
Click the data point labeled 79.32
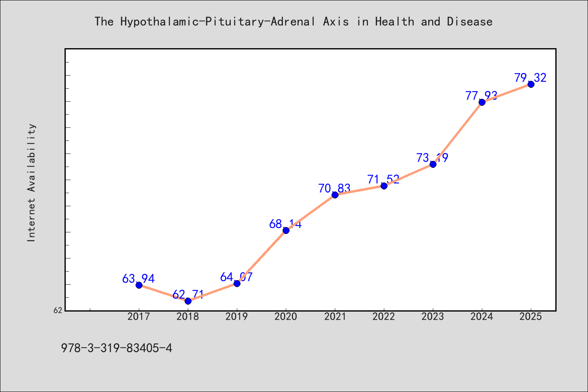(531, 84)
